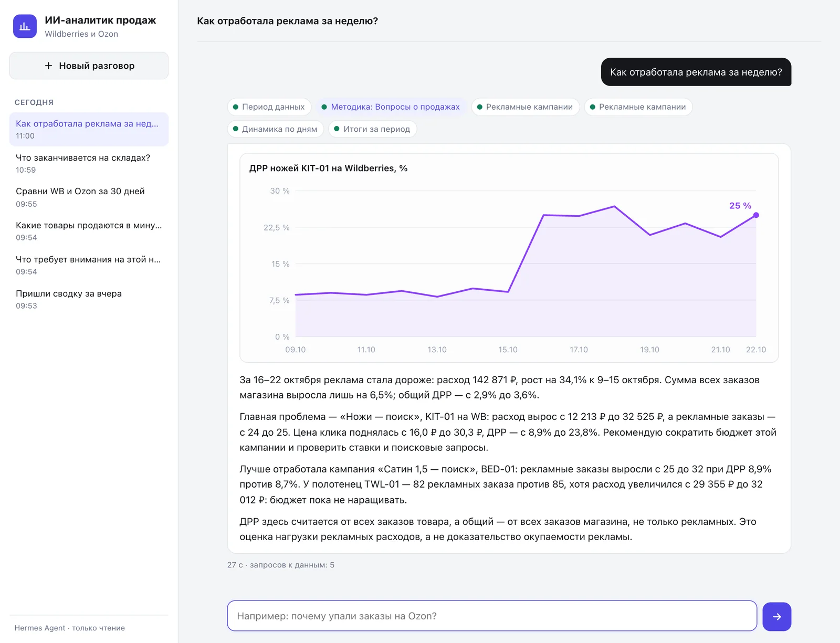
Task: Focus the message input field
Action: [x=492, y=616]
